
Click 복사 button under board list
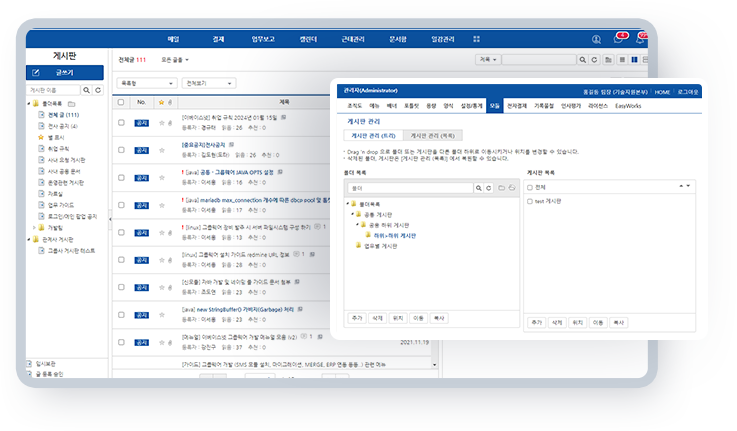[619, 323]
